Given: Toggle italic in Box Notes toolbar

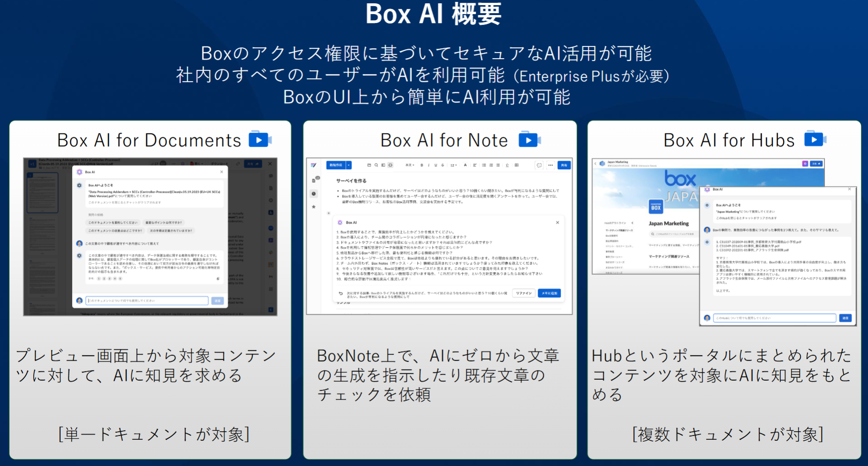Looking at the screenshot, I should coord(429,165).
